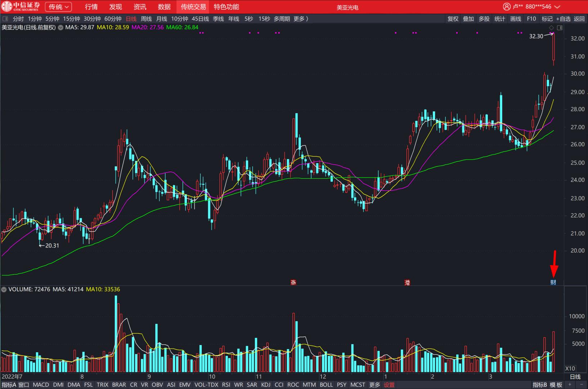Viewport: 588px width, 389px height.
Task: Click the red 涨 event marker
Action: (293, 282)
